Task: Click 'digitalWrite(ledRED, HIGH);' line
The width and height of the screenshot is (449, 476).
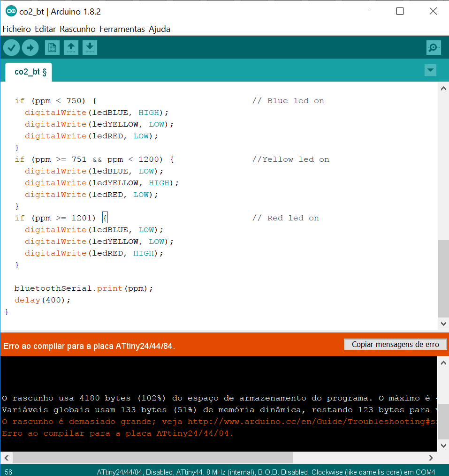Action: (94, 253)
